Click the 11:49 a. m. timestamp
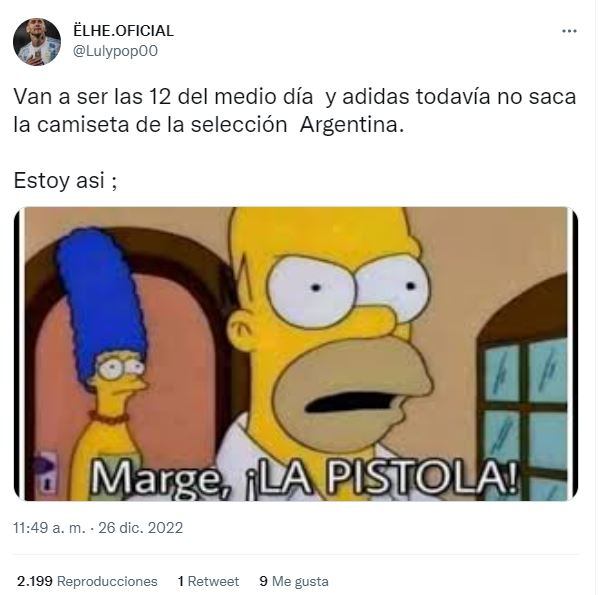 (x=49, y=528)
